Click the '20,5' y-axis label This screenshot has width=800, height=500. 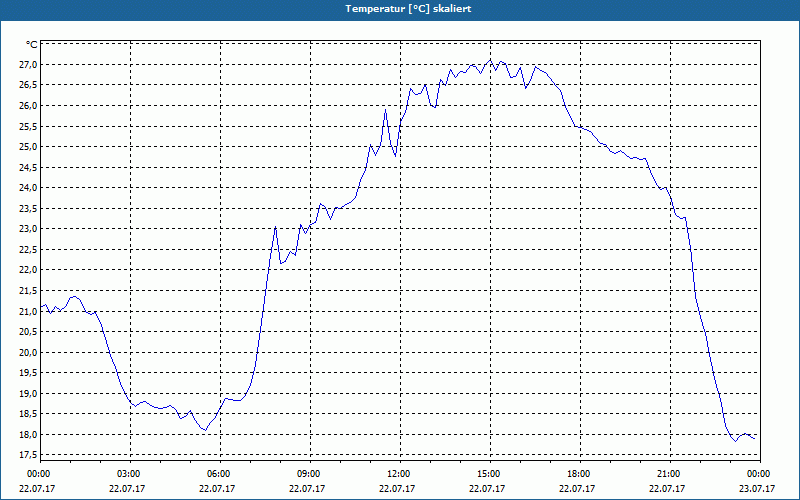[28, 332]
